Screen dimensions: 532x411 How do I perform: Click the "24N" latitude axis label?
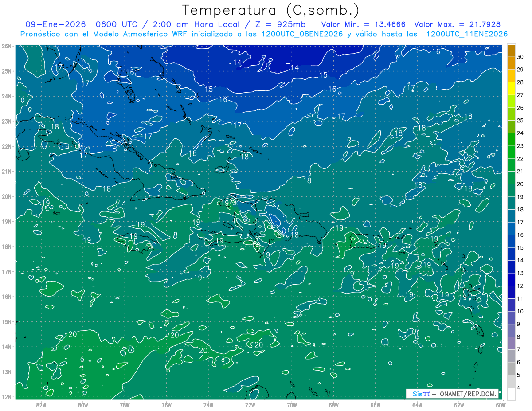point(7,96)
